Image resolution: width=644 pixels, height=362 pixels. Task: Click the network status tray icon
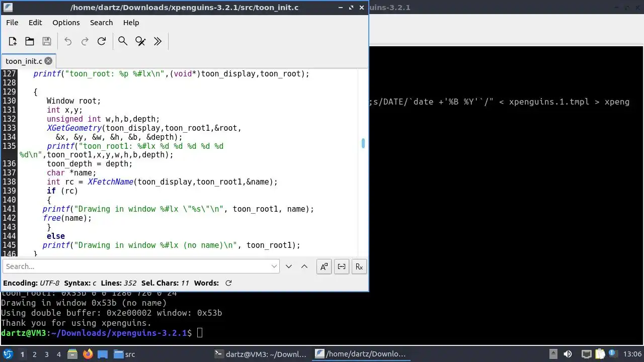pos(586,354)
